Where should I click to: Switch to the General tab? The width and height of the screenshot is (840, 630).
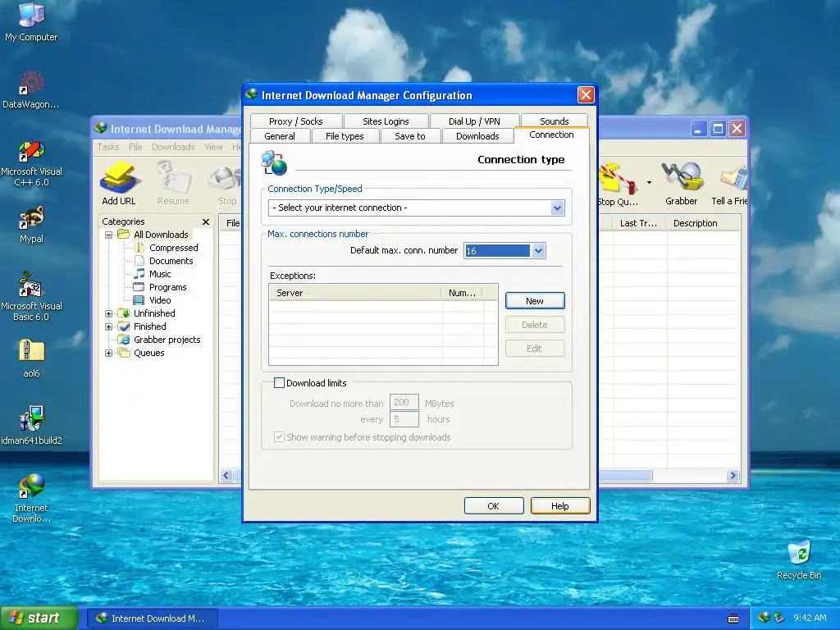(x=280, y=136)
